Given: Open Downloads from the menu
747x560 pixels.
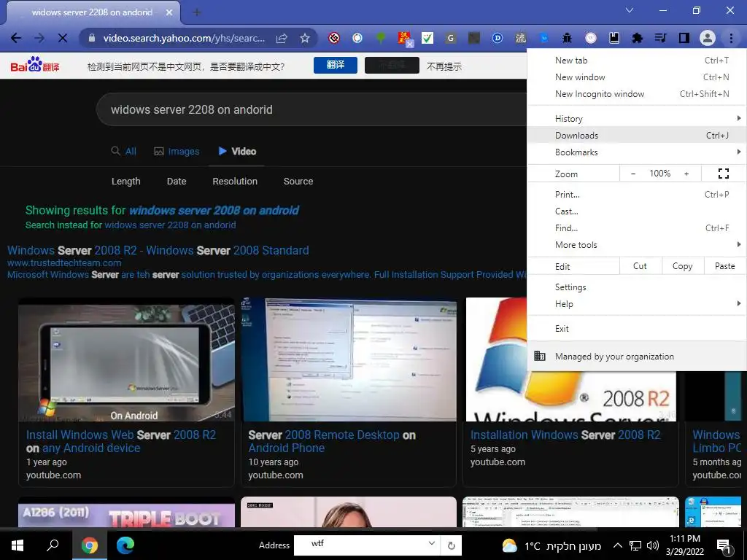Looking at the screenshot, I should point(636,135).
